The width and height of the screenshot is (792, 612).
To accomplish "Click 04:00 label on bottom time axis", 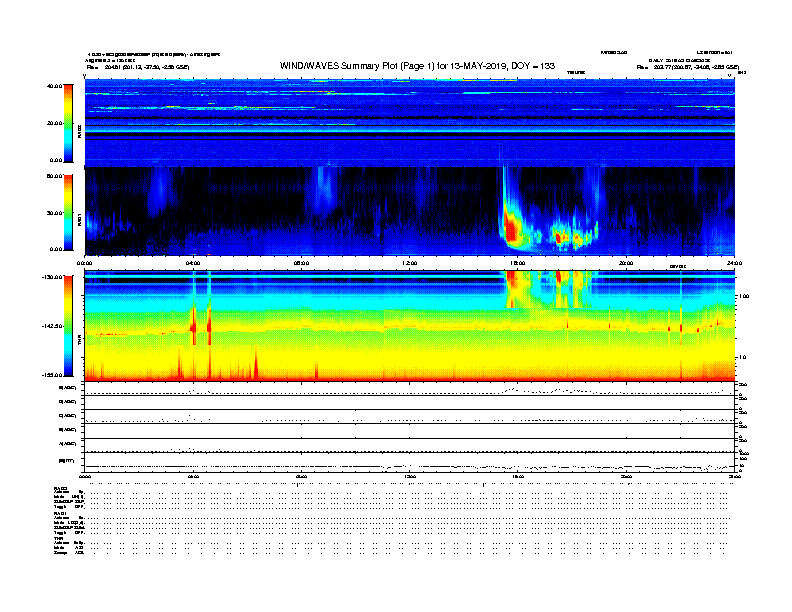I will point(193,476).
